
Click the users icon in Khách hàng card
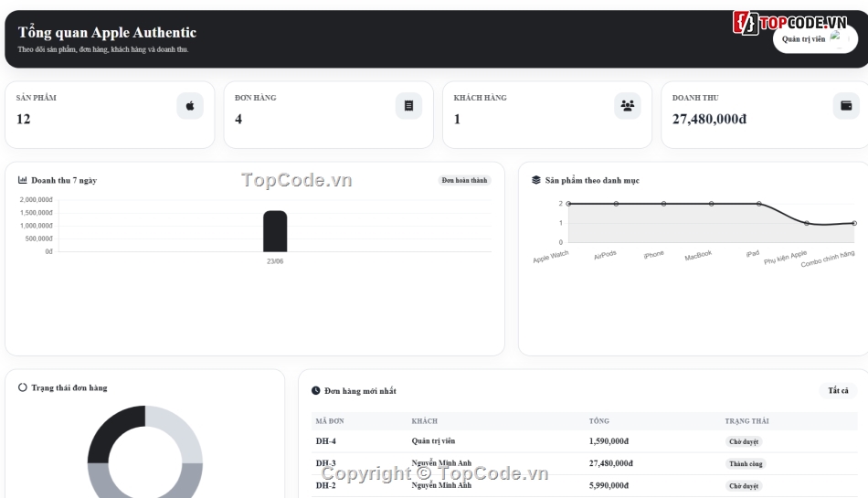tap(627, 106)
